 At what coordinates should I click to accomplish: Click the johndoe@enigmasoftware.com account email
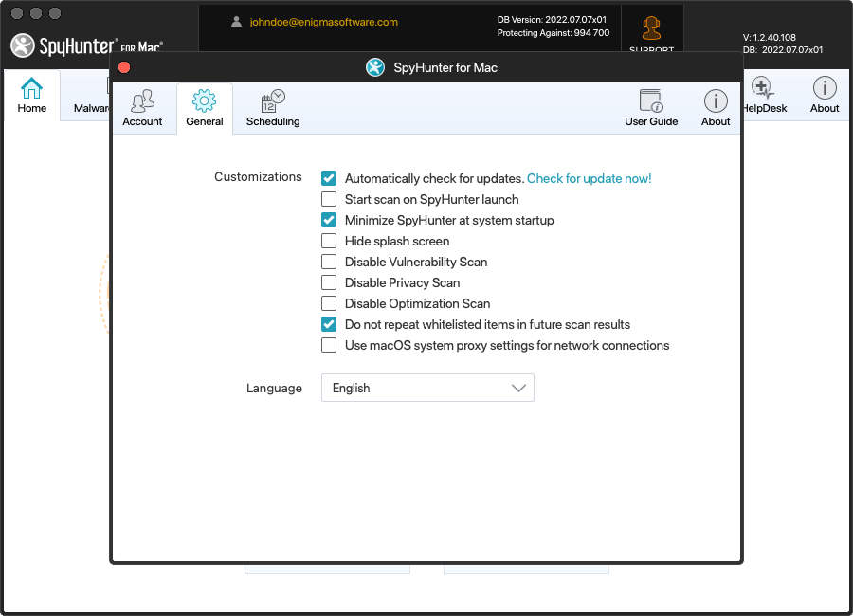[x=323, y=22]
